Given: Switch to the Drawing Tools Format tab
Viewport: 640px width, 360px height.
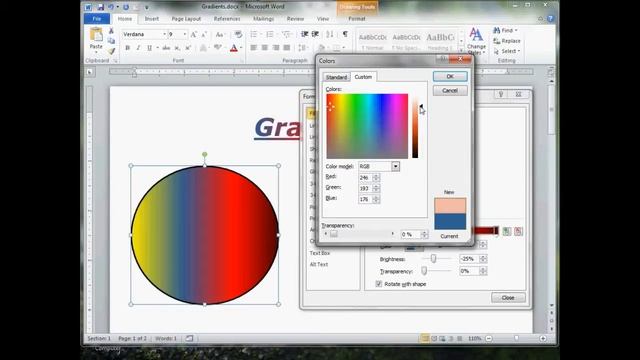Looking at the screenshot, I should pos(357,19).
